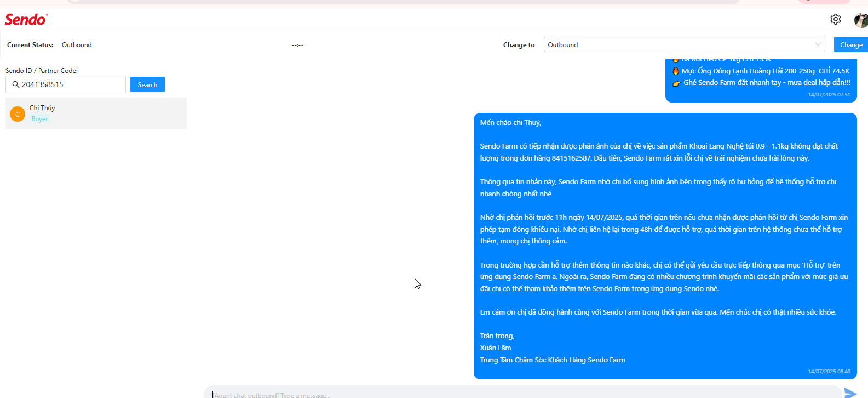Click the Mến chào chị Thuý greeting
Screen dimensions: 868x398
510,123
